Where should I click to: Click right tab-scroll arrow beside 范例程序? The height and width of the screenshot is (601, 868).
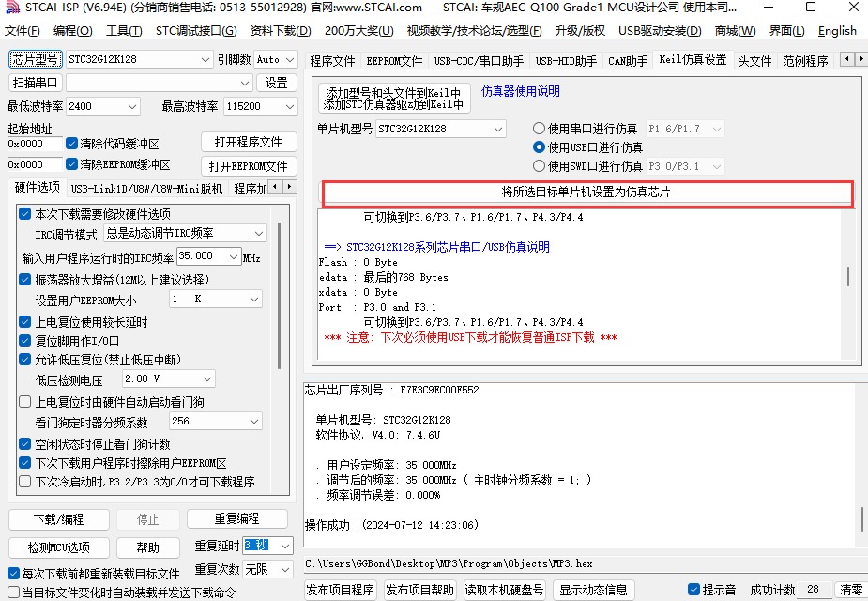point(860,58)
